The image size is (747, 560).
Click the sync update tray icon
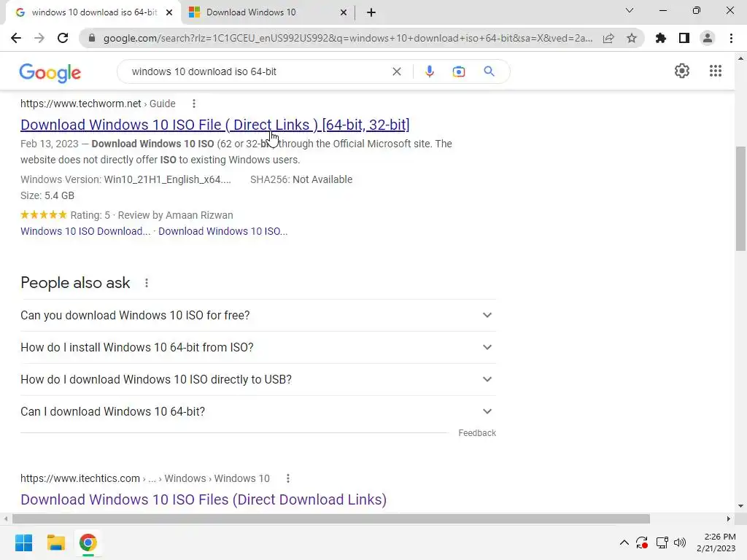pyautogui.click(x=642, y=542)
